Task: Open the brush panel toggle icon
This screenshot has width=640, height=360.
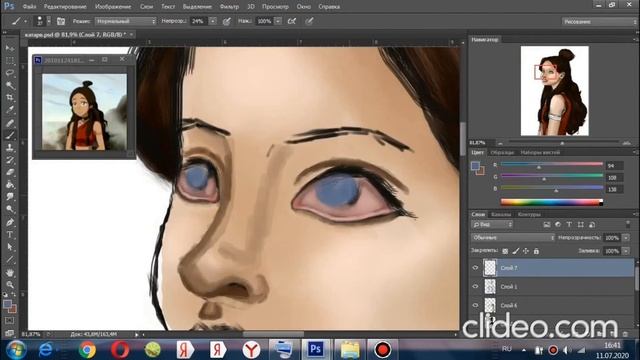Action: tap(61, 21)
